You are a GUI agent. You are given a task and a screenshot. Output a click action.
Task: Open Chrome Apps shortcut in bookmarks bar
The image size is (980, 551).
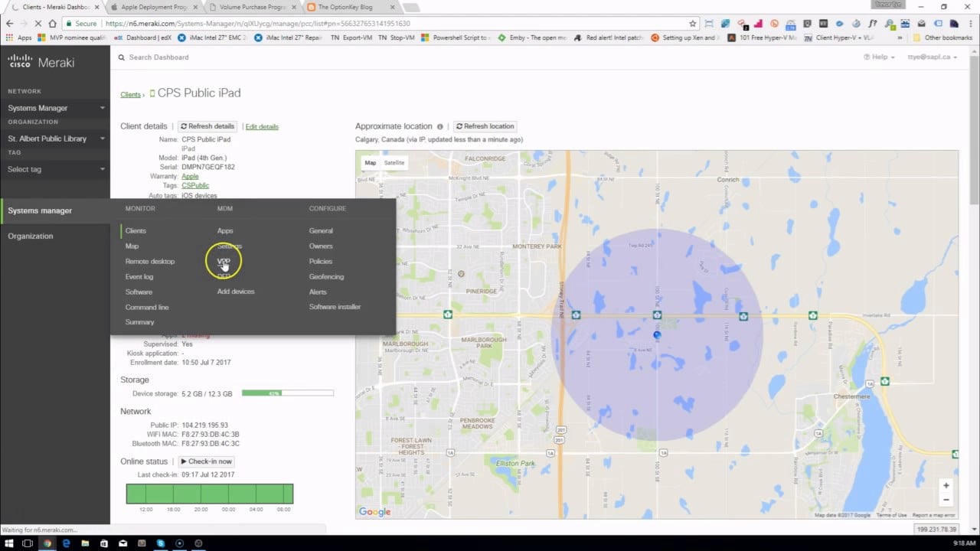click(19, 37)
